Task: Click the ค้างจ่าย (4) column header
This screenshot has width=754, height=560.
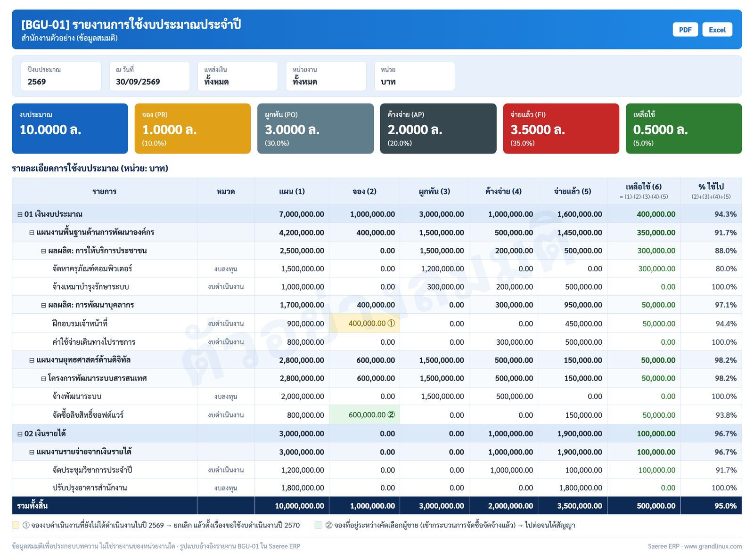Action: [503, 191]
